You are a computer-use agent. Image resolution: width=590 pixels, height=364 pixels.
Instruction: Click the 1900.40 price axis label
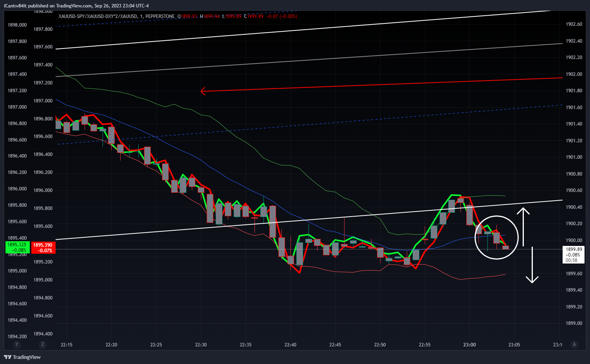(574, 207)
